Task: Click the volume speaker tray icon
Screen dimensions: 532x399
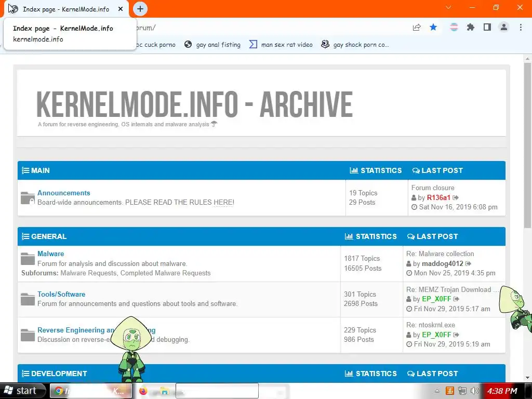Action: pos(475,391)
